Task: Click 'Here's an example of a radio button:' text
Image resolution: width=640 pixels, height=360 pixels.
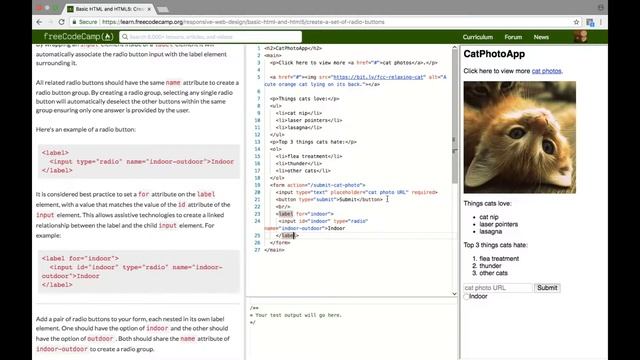Action: tap(86, 129)
